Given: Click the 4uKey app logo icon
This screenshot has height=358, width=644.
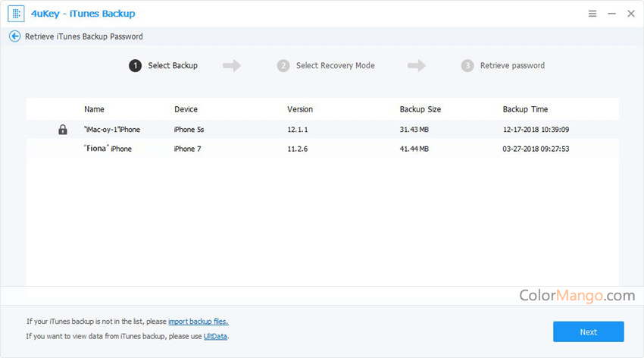Looking at the screenshot, I should click(16, 14).
